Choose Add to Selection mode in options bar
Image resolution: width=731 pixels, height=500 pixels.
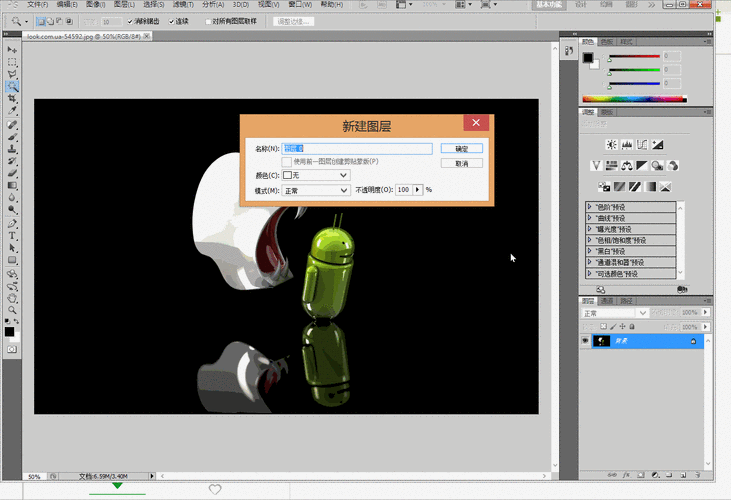tap(50, 21)
